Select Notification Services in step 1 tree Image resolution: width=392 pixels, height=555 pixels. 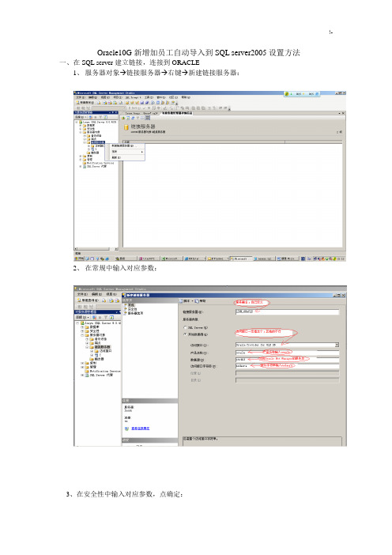tap(100, 163)
